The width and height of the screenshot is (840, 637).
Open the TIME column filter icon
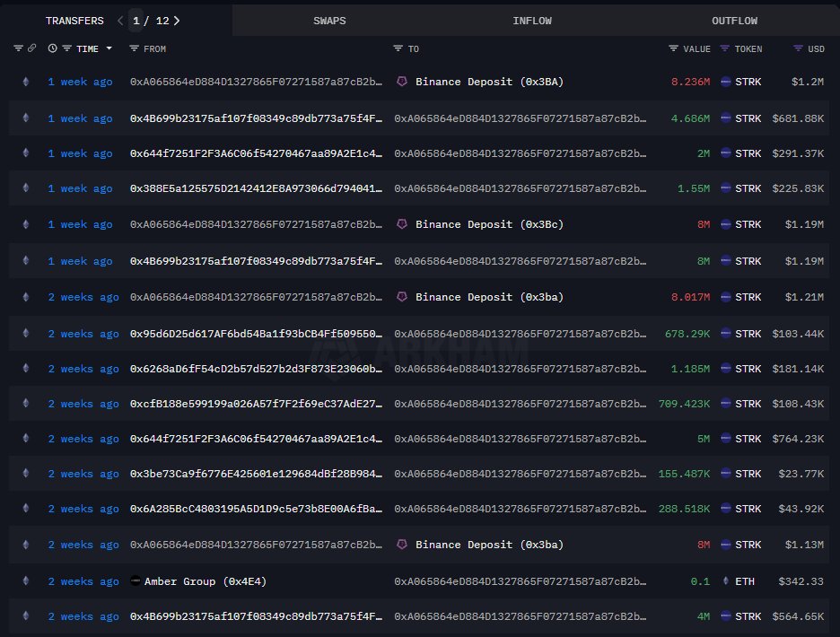pos(66,48)
